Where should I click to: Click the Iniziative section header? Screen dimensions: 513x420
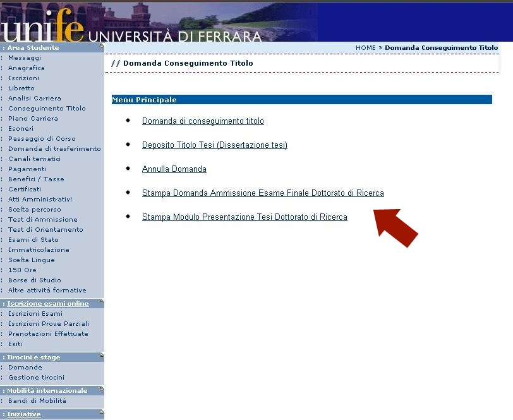click(x=24, y=414)
